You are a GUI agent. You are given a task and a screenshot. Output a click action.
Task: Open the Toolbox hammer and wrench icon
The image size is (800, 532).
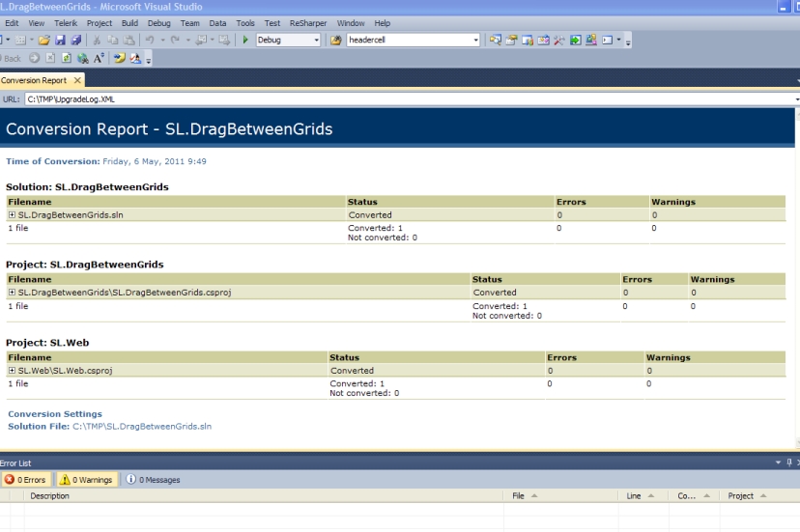click(559, 40)
